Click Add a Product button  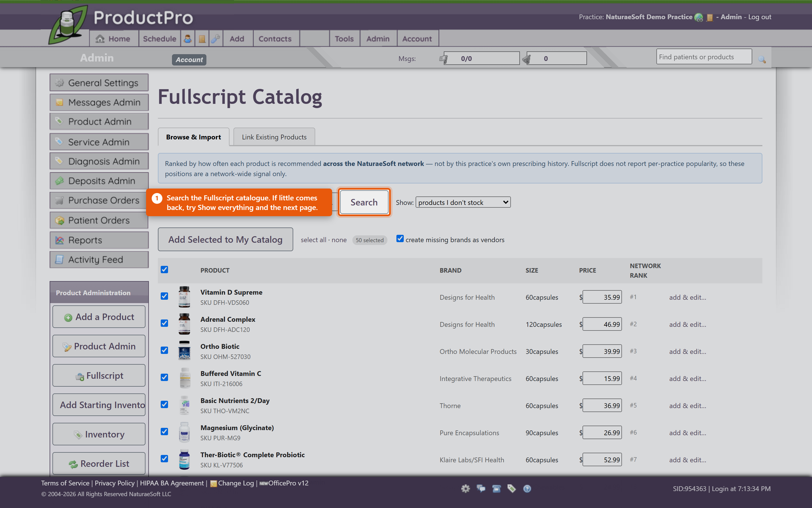point(99,317)
